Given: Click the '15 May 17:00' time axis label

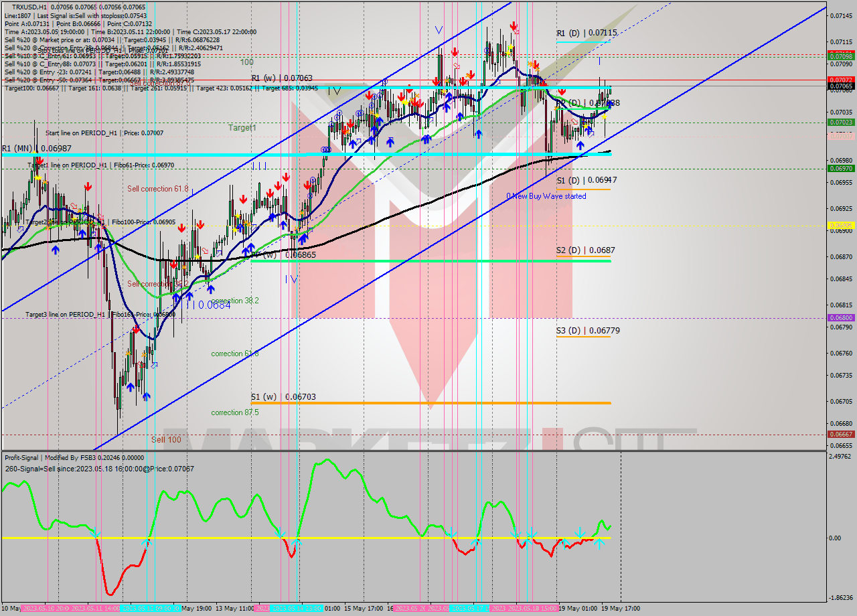Looking at the screenshot, I should (x=362, y=609).
